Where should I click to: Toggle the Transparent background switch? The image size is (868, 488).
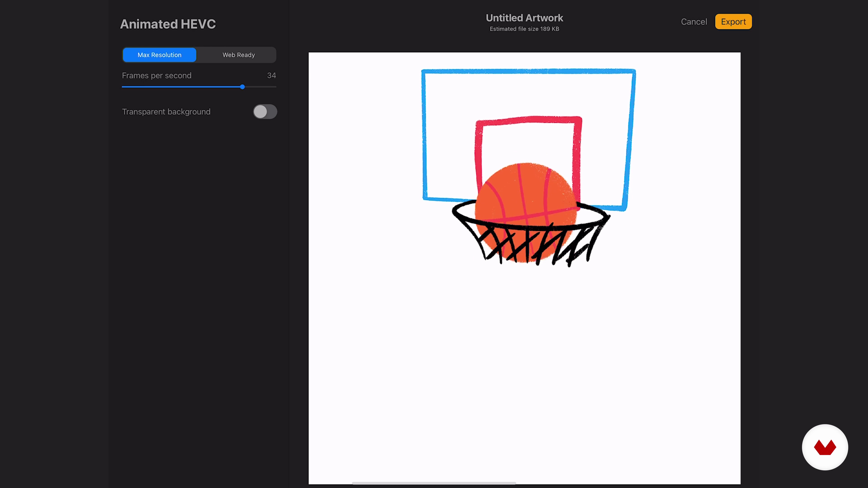pyautogui.click(x=265, y=112)
